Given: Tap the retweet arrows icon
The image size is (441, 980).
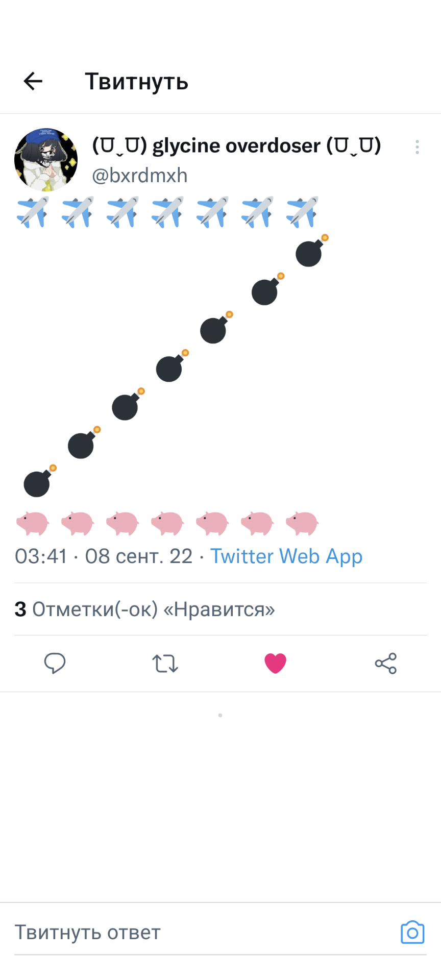Looking at the screenshot, I should click(x=165, y=664).
